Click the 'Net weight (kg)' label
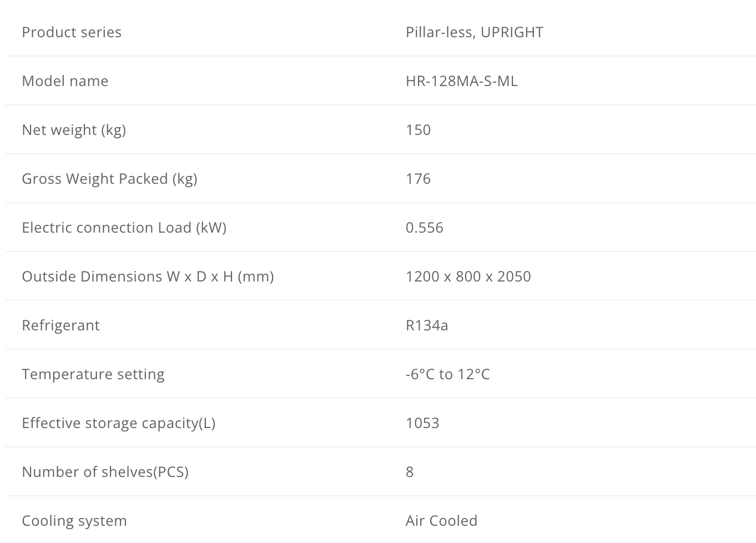The image size is (756, 543). pos(74,130)
